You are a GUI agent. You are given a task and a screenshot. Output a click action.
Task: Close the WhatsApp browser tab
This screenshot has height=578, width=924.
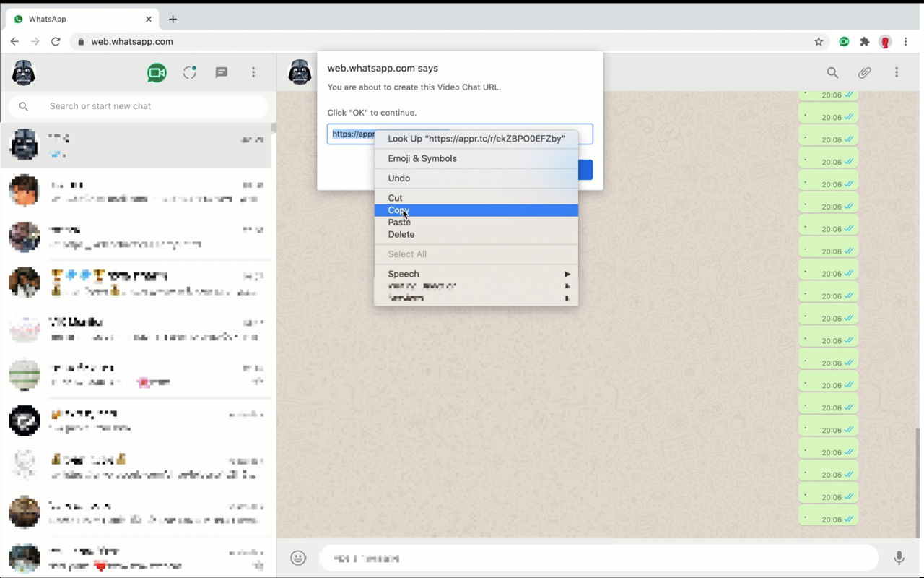tap(149, 19)
